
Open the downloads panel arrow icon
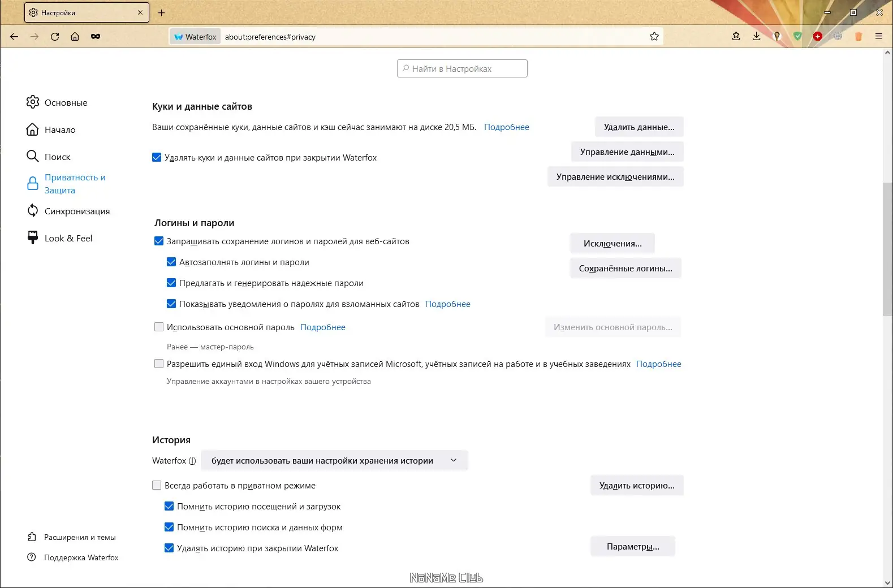[x=757, y=37]
